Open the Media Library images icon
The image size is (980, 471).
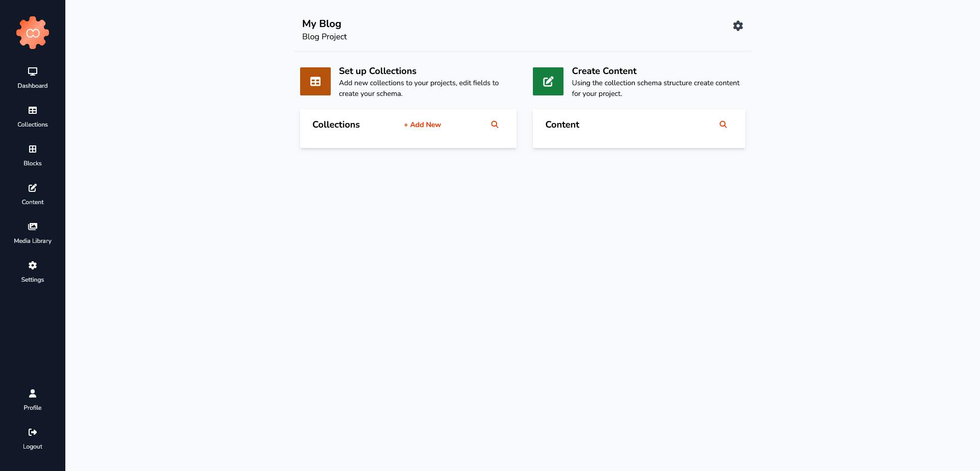pyautogui.click(x=33, y=227)
